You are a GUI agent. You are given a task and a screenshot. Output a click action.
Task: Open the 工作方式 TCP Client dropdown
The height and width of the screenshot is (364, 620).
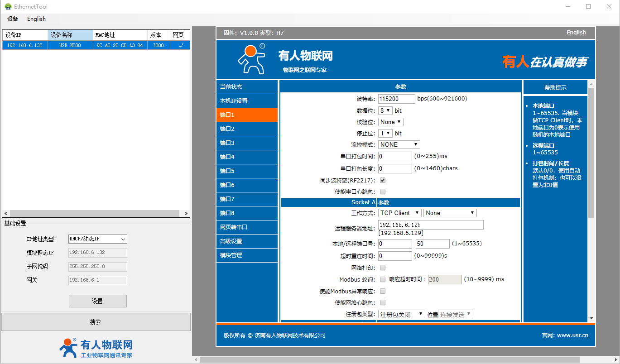(400, 213)
